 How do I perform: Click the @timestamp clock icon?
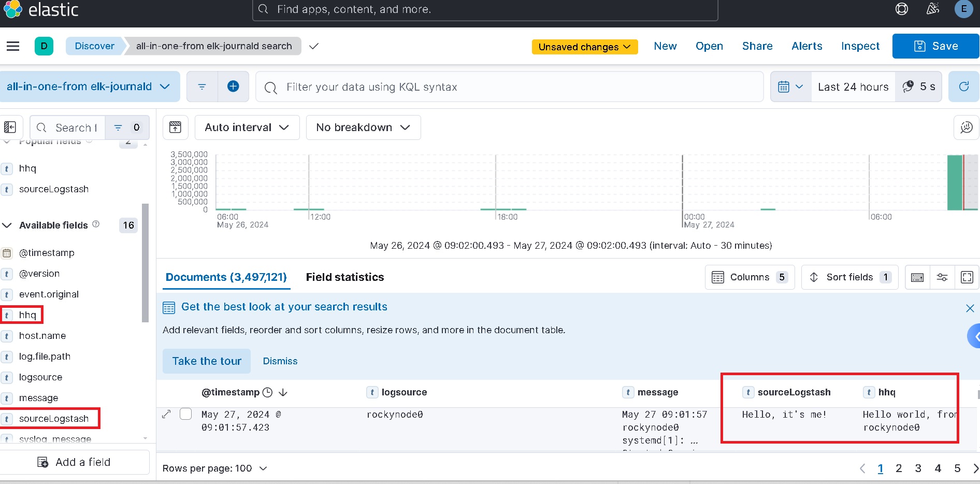(267, 392)
